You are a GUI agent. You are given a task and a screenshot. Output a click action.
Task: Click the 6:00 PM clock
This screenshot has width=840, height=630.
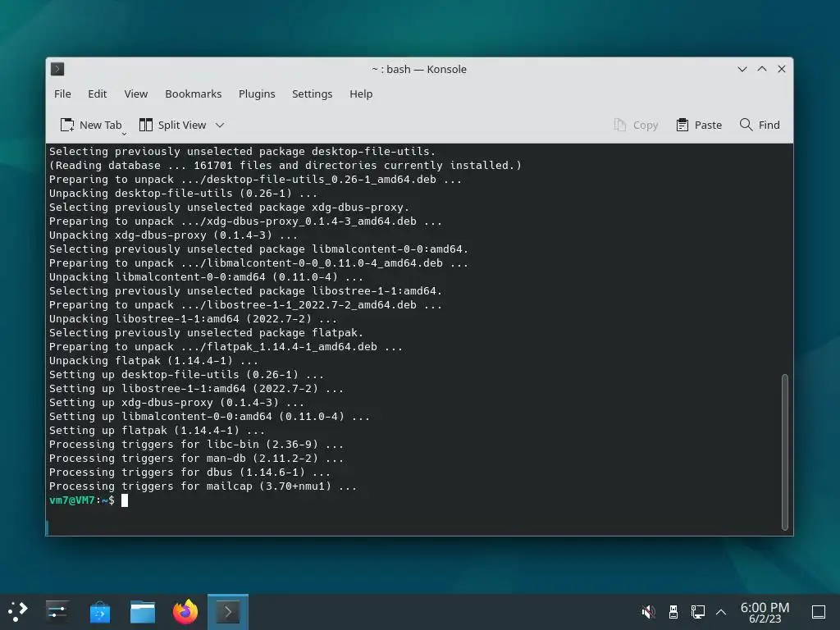click(x=765, y=612)
